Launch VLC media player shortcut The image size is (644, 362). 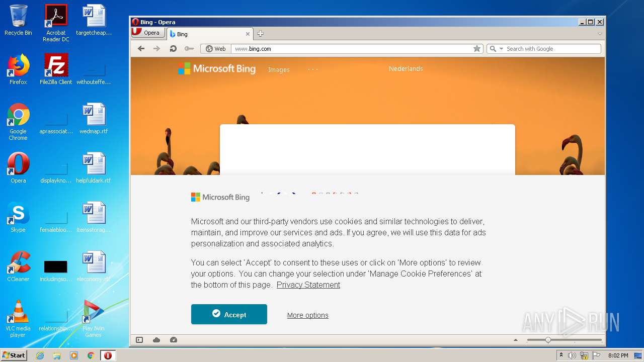[18, 319]
